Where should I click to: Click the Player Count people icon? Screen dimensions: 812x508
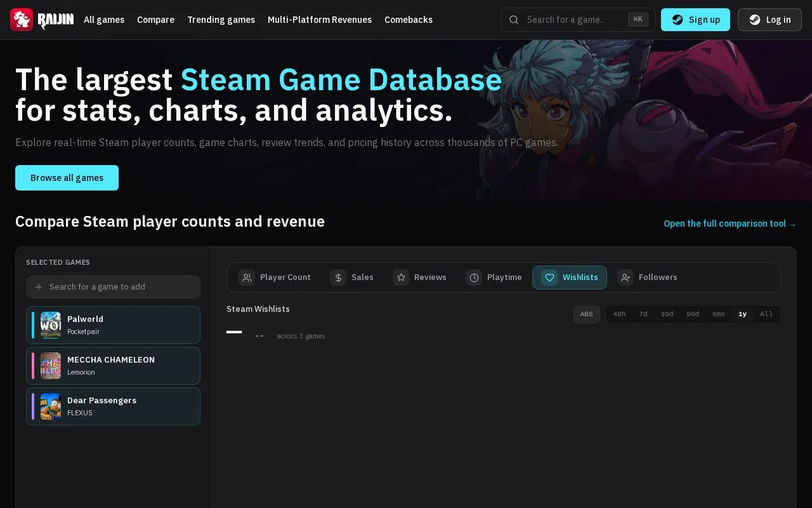247,277
